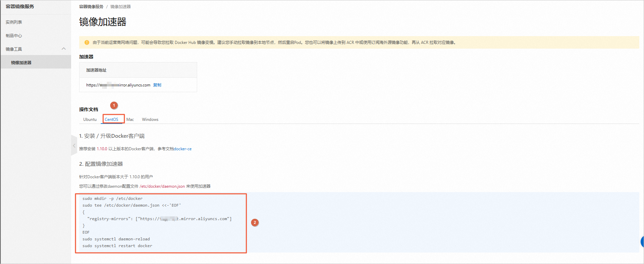
Task: Open 制品中心 in the sidebar
Action: coord(14,36)
